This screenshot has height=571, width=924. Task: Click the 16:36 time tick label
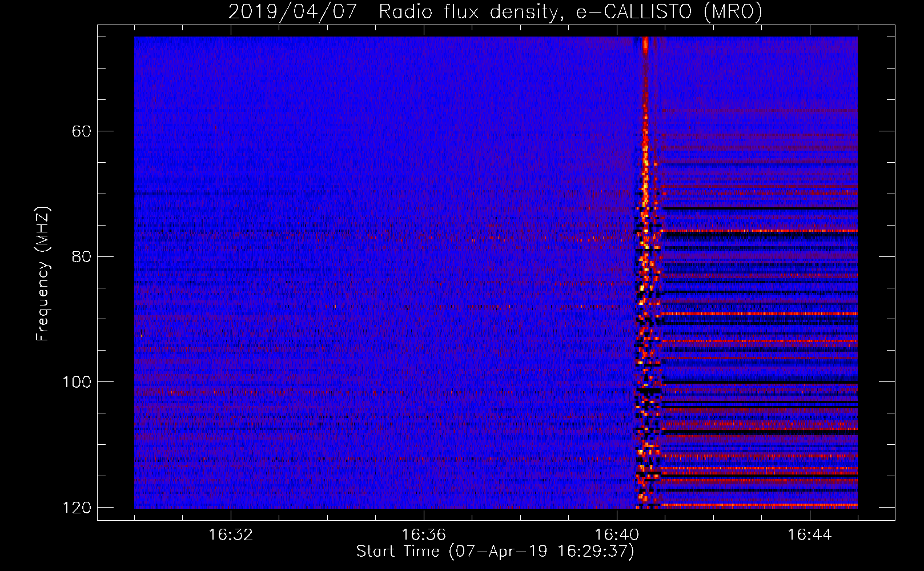pyautogui.click(x=424, y=535)
